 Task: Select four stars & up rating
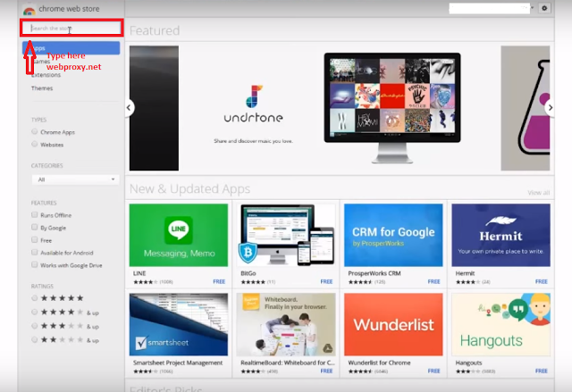coord(35,313)
